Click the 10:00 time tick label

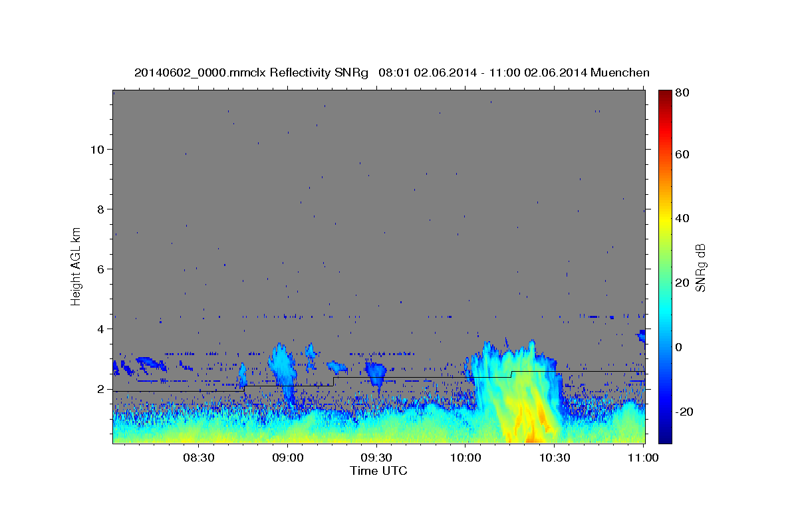[x=465, y=458]
